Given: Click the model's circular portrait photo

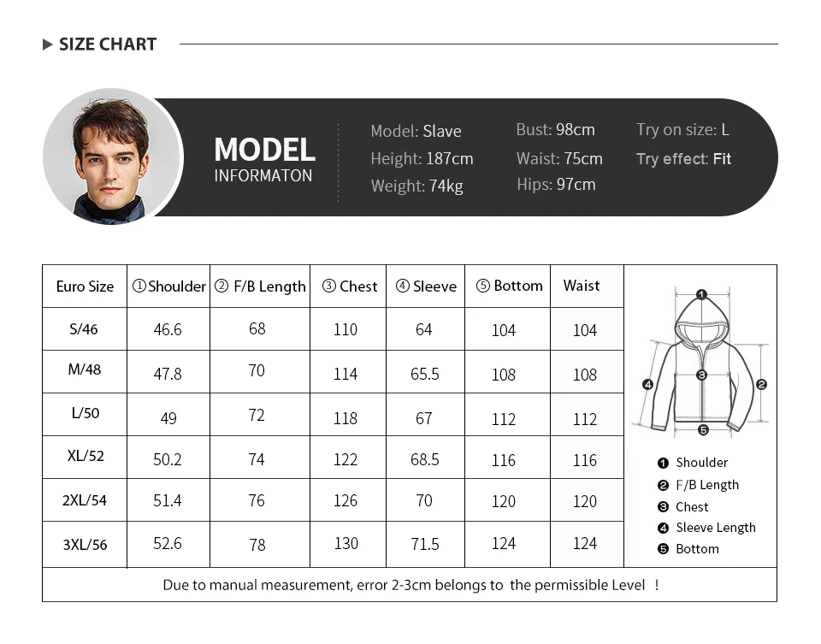Looking at the screenshot, I should coord(112,157).
